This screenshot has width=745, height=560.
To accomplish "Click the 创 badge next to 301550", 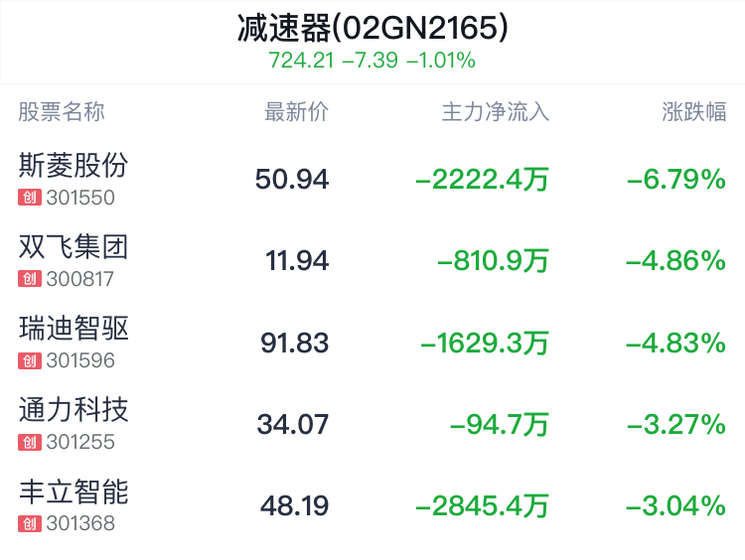I will click(x=30, y=198).
